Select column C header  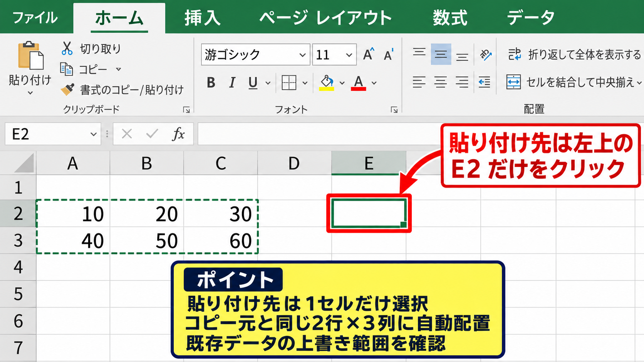pos(221,163)
